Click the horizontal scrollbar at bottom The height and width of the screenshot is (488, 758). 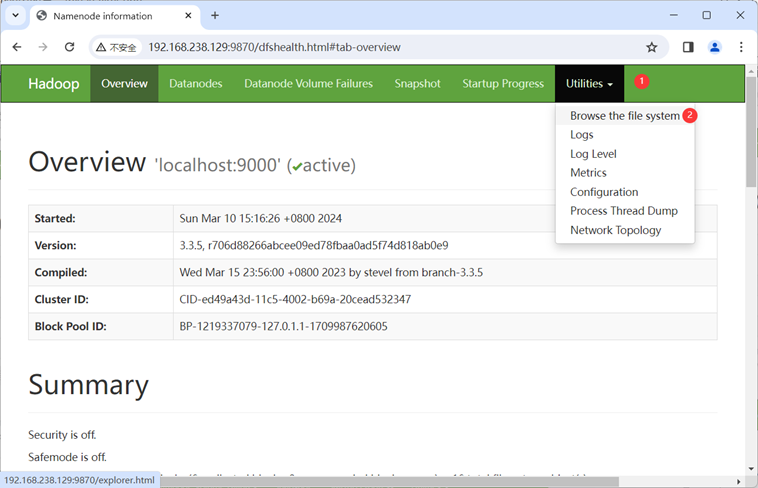click(x=389, y=481)
